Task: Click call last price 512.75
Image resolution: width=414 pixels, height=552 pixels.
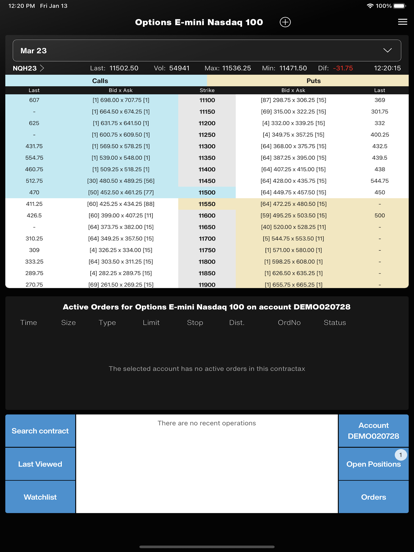Action: click(34, 181)
